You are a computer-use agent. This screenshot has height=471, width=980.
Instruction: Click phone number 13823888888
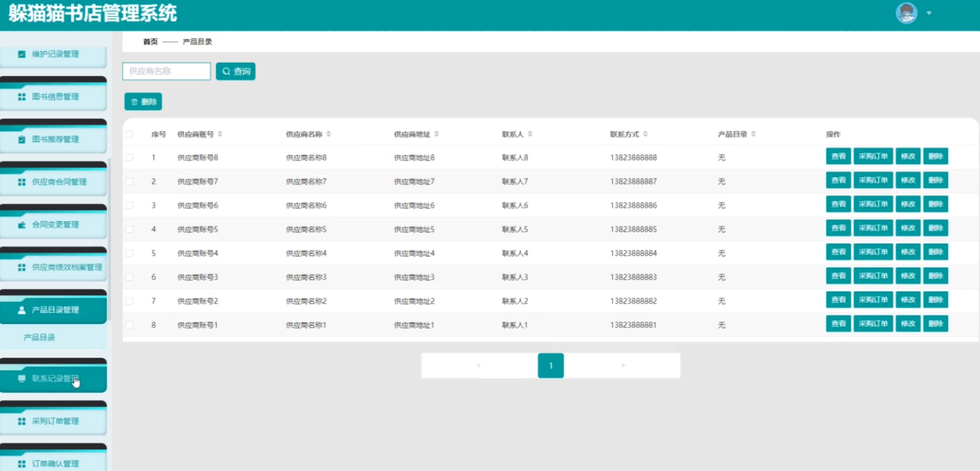(633, 158)
